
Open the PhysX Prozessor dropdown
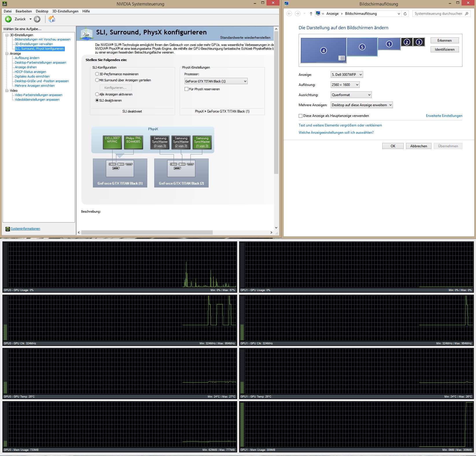pos(245,81)
